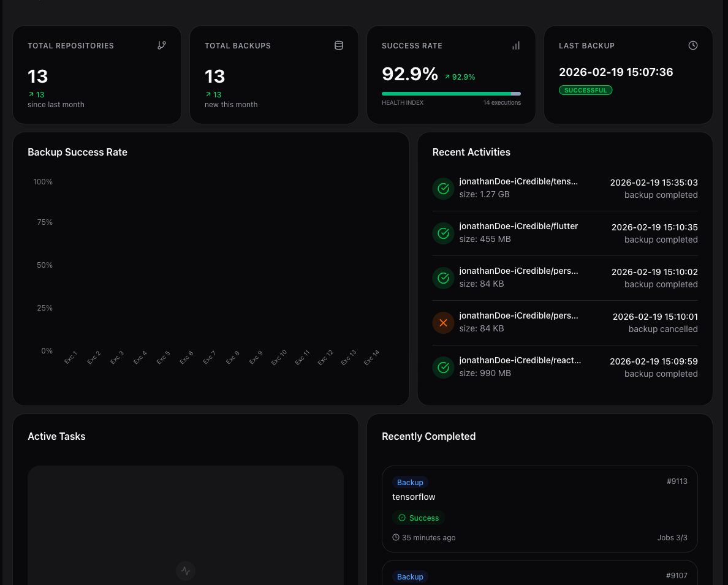Click the 92.9% success rate value

point(409,74)
